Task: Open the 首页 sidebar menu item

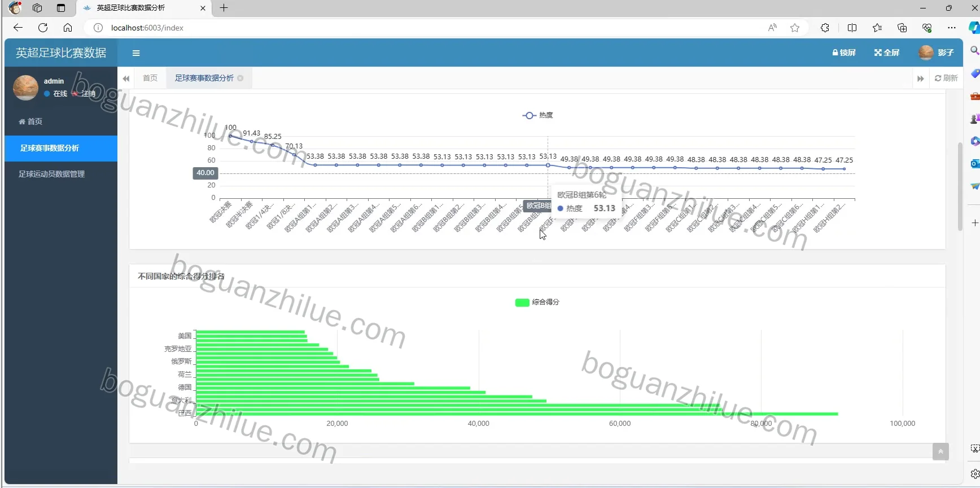Action: [x=61, y=121]
